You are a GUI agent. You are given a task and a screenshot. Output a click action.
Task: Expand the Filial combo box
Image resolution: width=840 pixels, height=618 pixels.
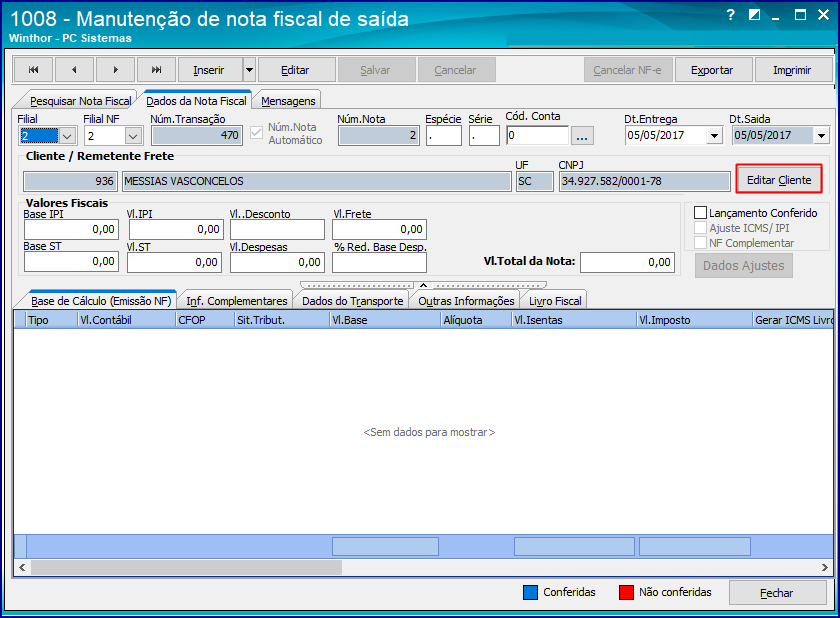click(x=67, y=136)
